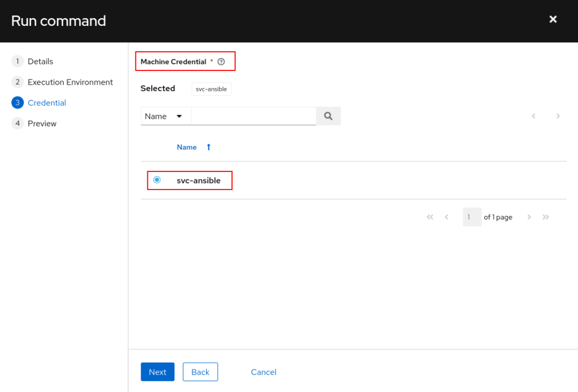Viewport: 578px width, 392px height.
Task: Select the svc-ansible radio button
Action: coord(157,180)
